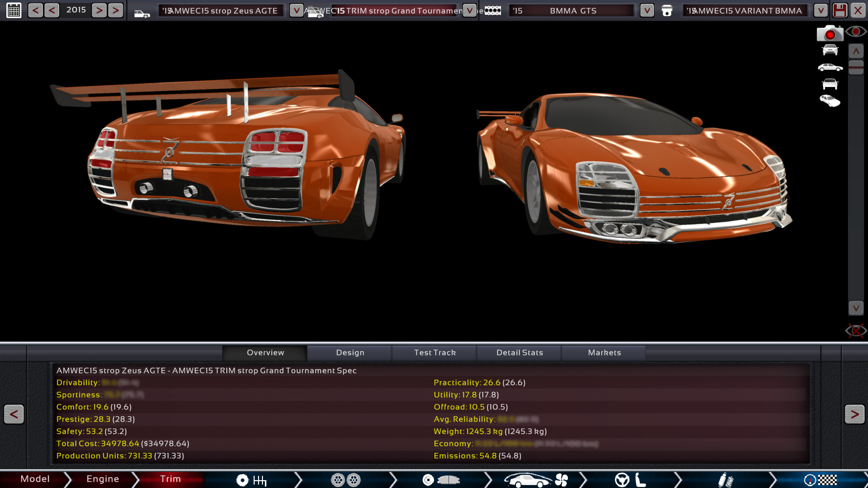Click the Utility: 17.8 stat
868x488 pixels.
pyautogui.click(x=466, y=395)
